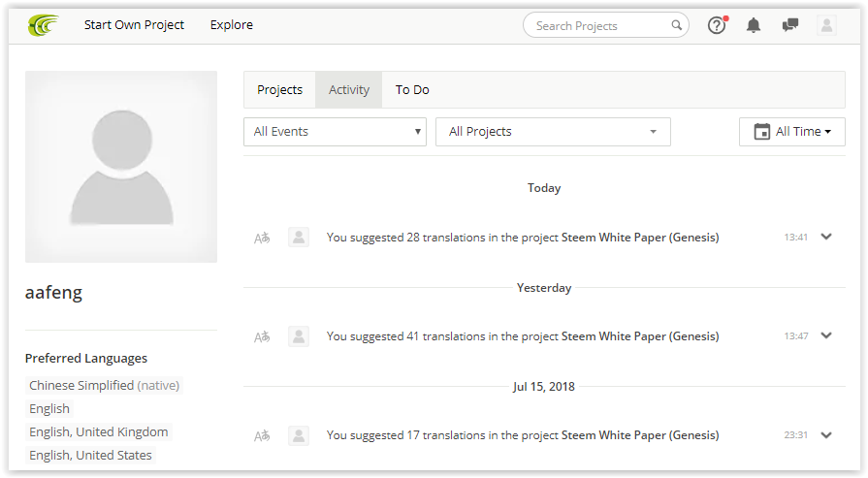Image resolution: width=868 pixels, height=478 pixels.
Task: Open the All Time date filter
Action: click(x=791, y=132)
